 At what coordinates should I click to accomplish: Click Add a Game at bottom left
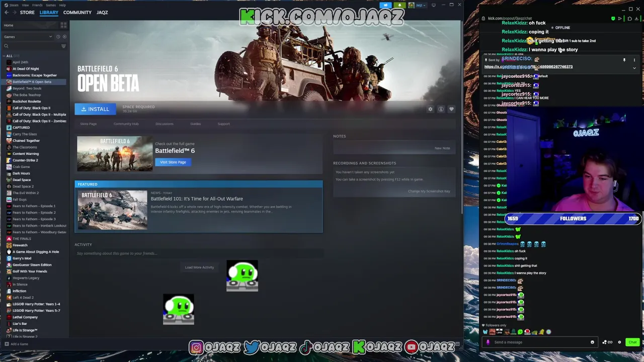point(17,344)
